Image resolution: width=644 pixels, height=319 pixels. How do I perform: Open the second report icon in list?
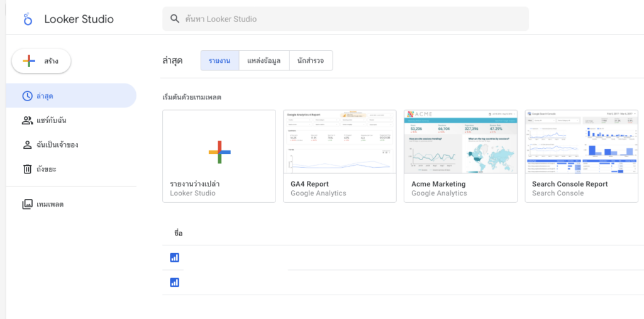[x=175, y=283]
